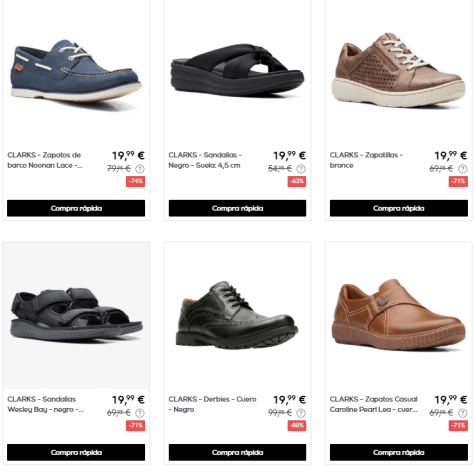
Task: Click the price info icon for Noonan Lace boat shoes
Action: (140, 169)
